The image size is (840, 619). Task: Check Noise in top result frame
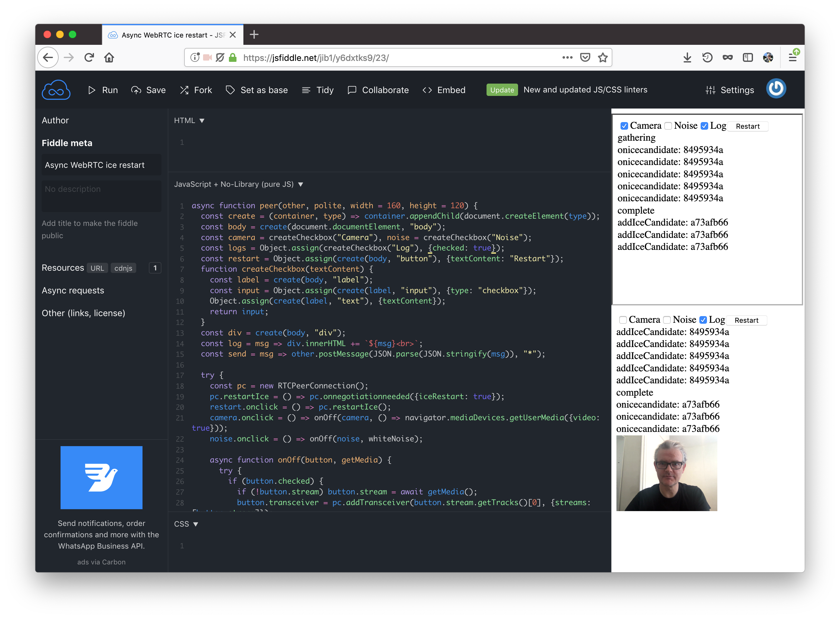[668, 126]
